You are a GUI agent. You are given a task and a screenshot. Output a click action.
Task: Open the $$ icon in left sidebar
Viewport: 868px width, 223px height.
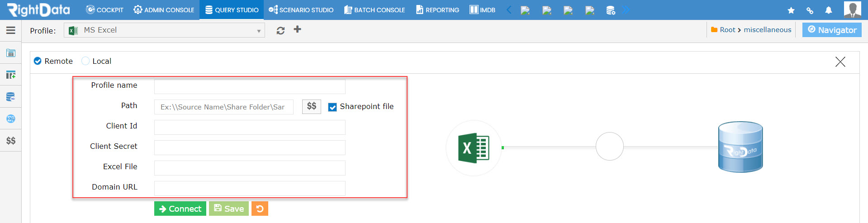tap(11, 141)
